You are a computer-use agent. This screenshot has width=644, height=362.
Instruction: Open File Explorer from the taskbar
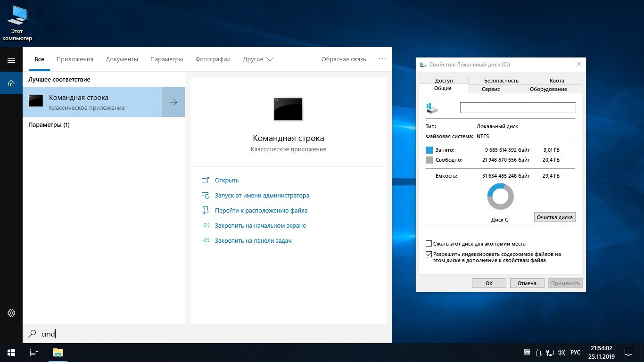[58, 352]
